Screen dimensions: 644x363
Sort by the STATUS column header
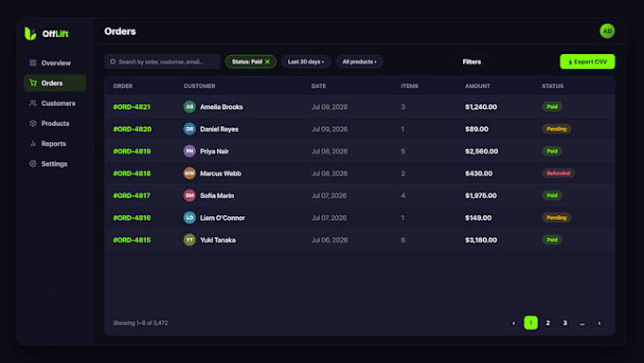pos(552,86)
